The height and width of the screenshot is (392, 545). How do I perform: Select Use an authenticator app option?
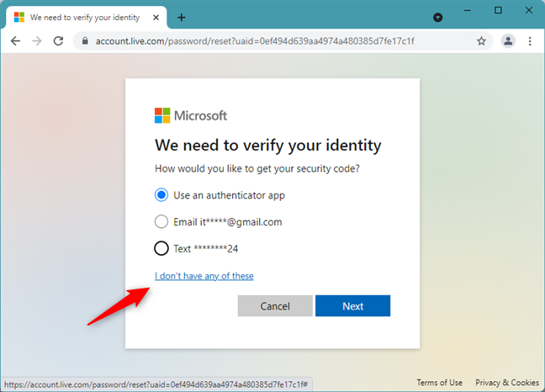click(x=161, y=195)
